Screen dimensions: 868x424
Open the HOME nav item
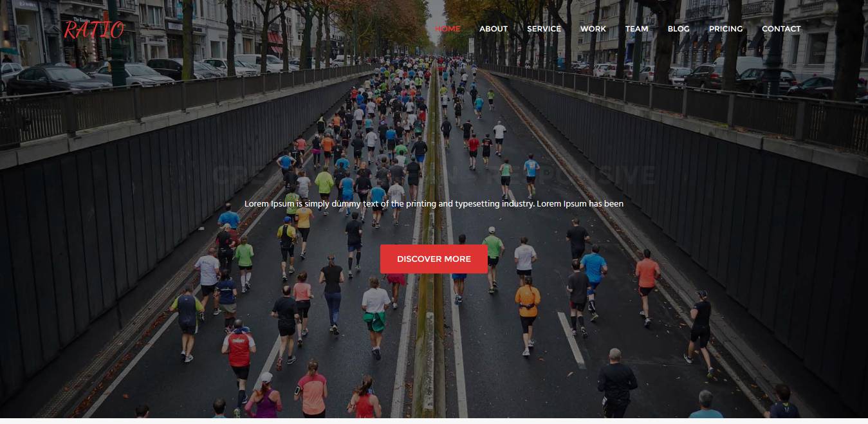(x=447, y=29)
